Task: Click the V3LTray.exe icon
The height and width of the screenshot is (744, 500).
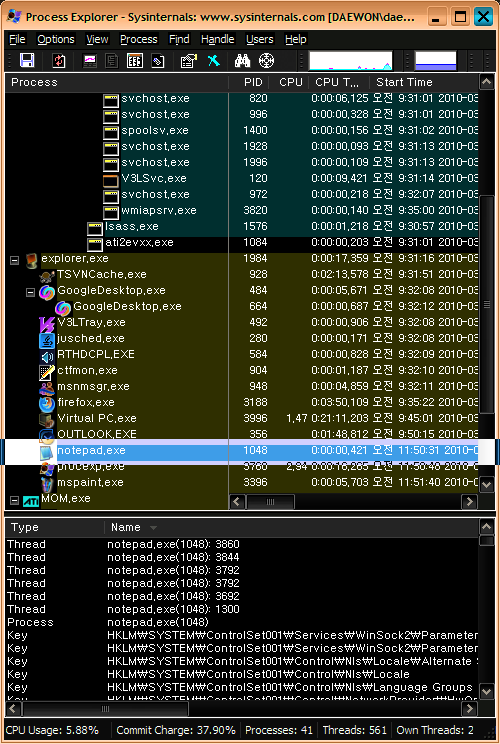Action: coord(47,324)
